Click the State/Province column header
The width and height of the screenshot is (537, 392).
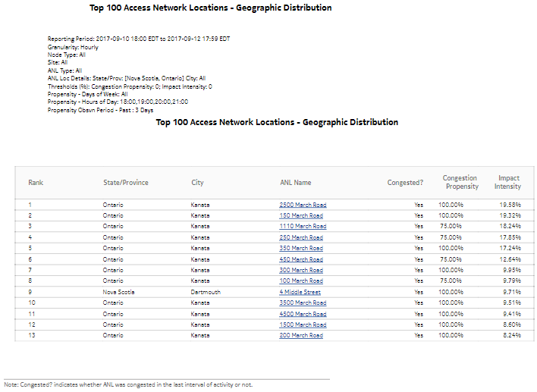click(x=126, y=183)
